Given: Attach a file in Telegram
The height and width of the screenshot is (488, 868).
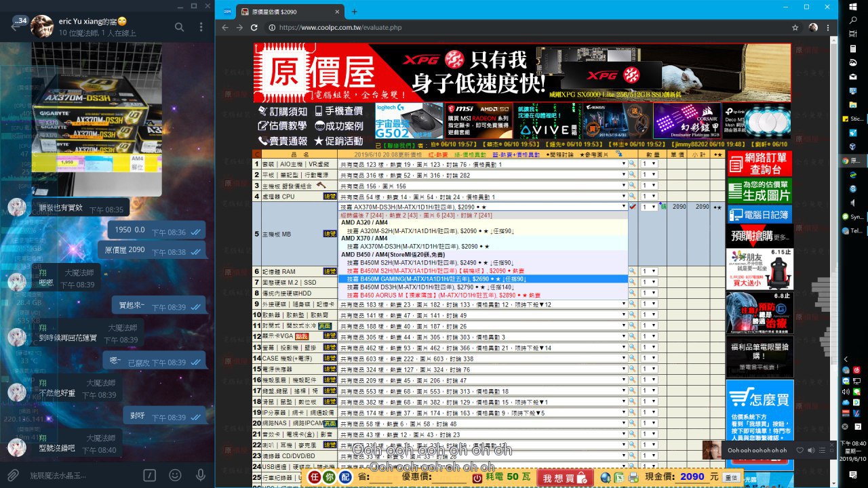Looking at the screenshot, I should tap(12, 475).
